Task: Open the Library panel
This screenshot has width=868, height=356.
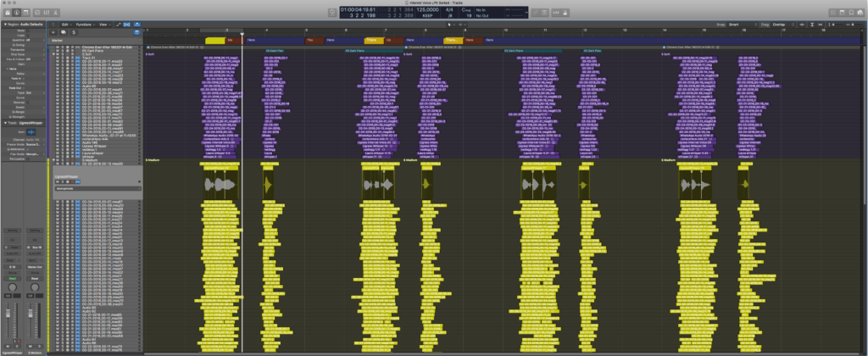Action: 6,14
